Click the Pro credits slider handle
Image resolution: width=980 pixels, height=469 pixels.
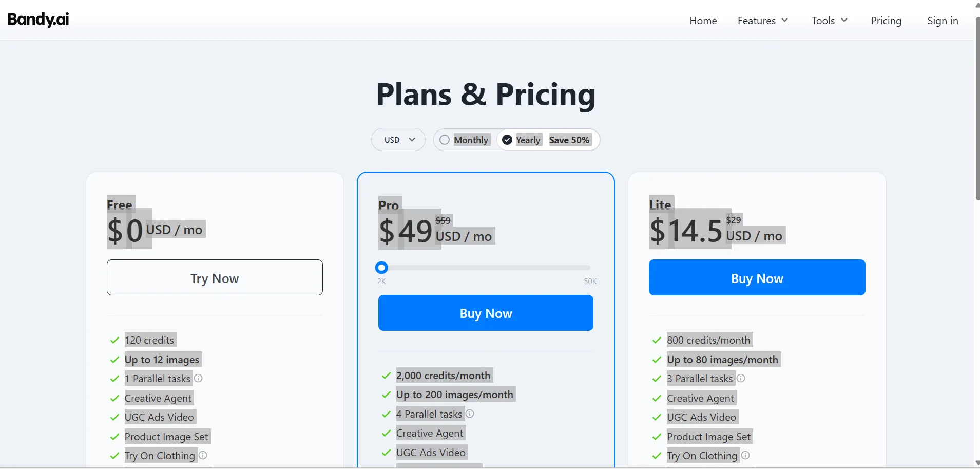click(381, 268)
